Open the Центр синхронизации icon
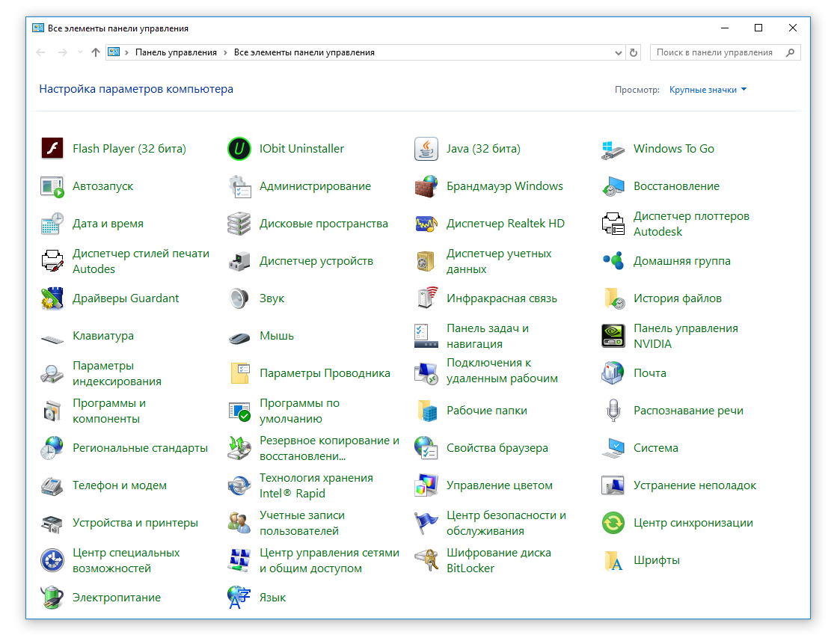The image size is (840, 644). tap(613, 523)
